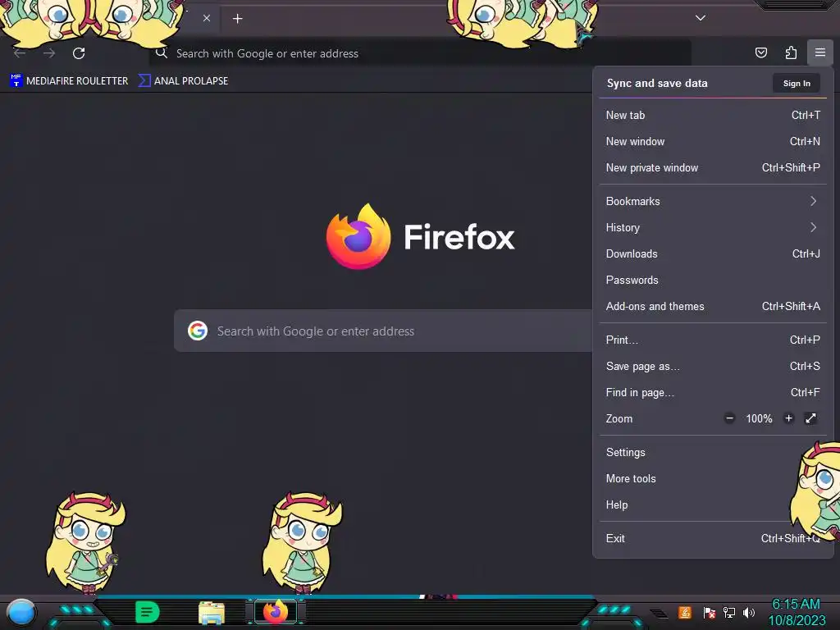
Task: Decrease zoom with minus button
Action: tap(729, 418)
